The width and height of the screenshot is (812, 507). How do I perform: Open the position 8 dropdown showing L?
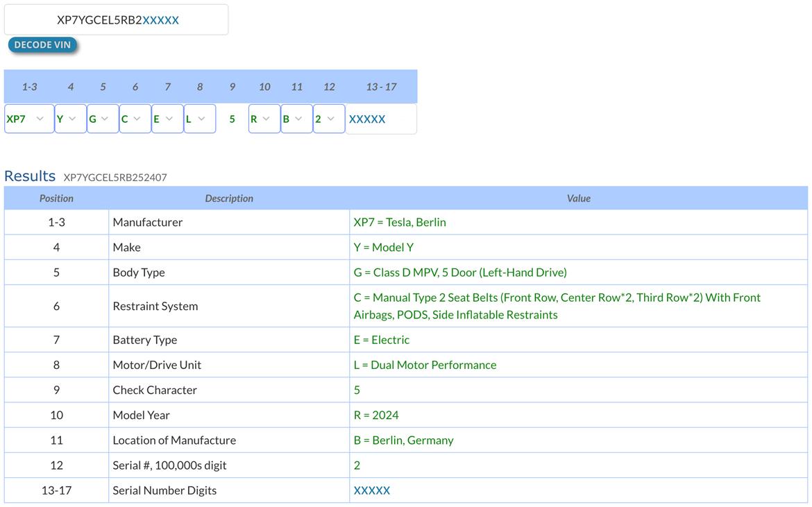(199, 119)
